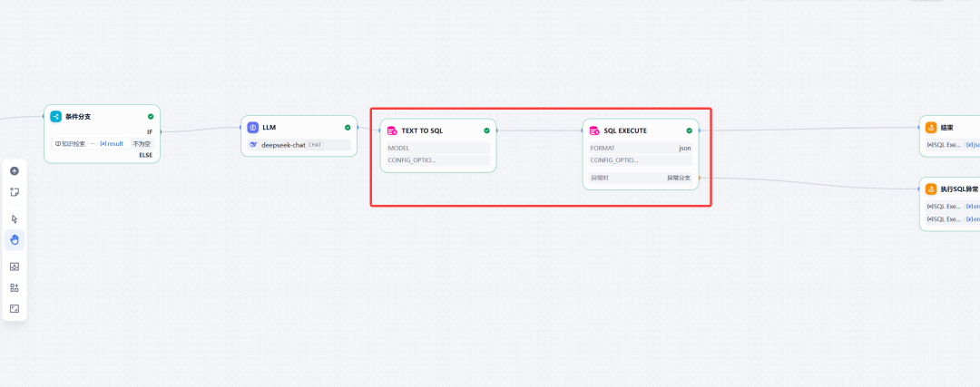Click CONFIG_OPTIO... row in TEXT TO SQL

(437, 160)
